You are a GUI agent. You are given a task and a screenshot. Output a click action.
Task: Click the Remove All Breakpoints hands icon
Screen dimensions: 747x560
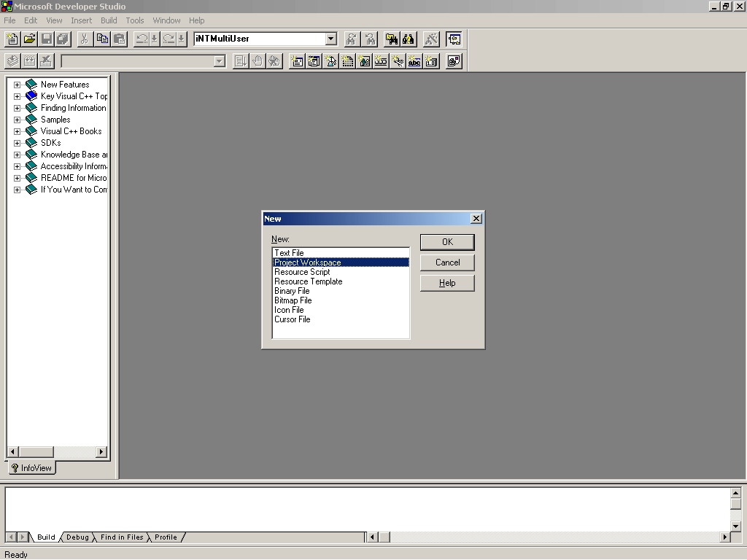(274, 61)
